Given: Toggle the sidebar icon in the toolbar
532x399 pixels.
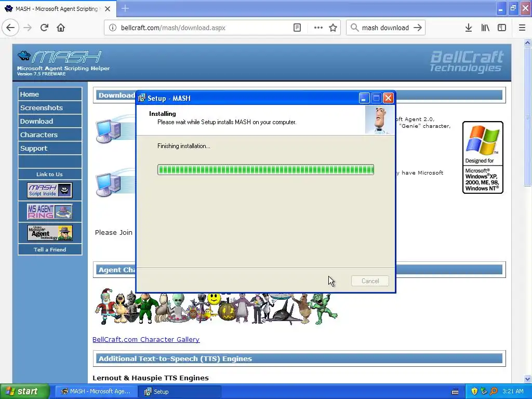Looking at the screenshot, I should pos(502,28).
